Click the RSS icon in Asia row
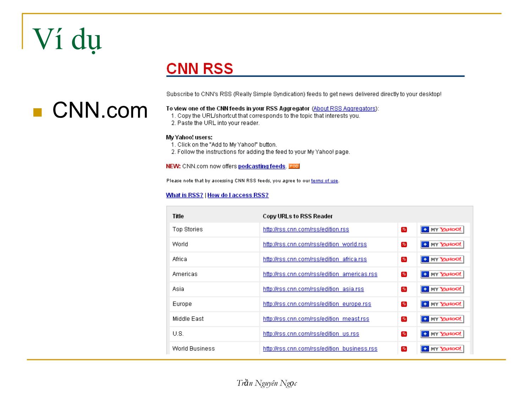 tap(404, 289)
